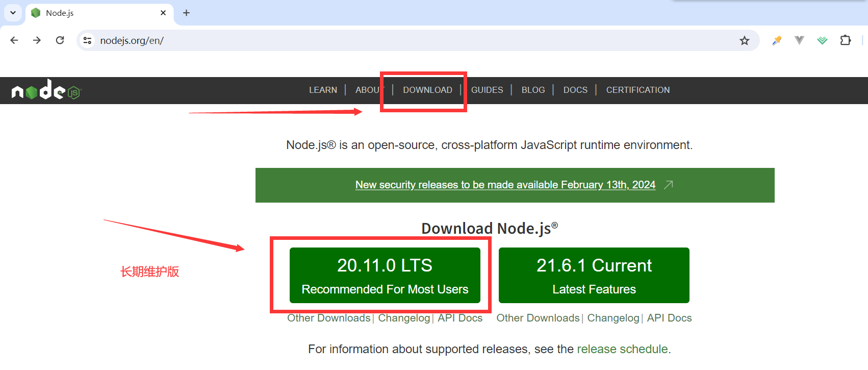Open the ABOUT menu item
The height and width of the screenshot is (370, 868).
[x=370, y=90]
